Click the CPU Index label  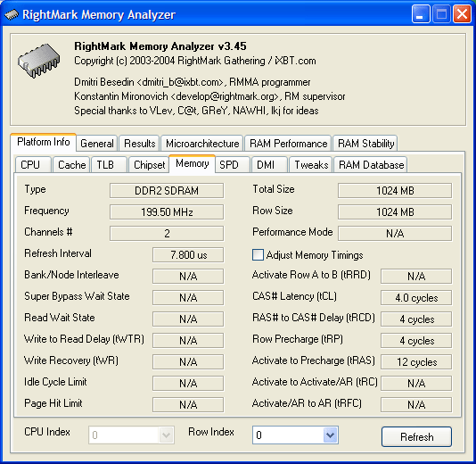pyautogui.click(x=47, y=432)
